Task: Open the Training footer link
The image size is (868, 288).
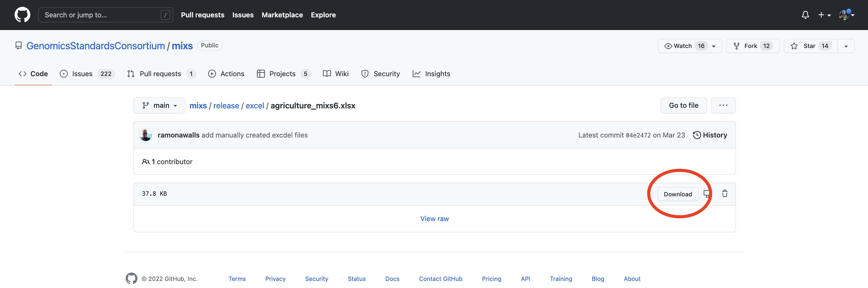Action: pyautogui.click(x=561, y=279)
